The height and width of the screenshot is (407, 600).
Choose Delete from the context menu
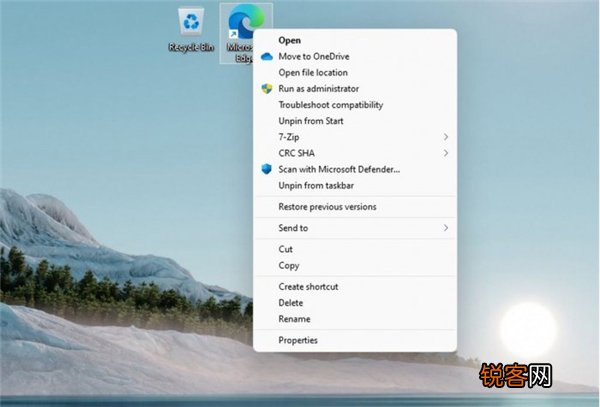pyautogui.click(x=290, y=303)
